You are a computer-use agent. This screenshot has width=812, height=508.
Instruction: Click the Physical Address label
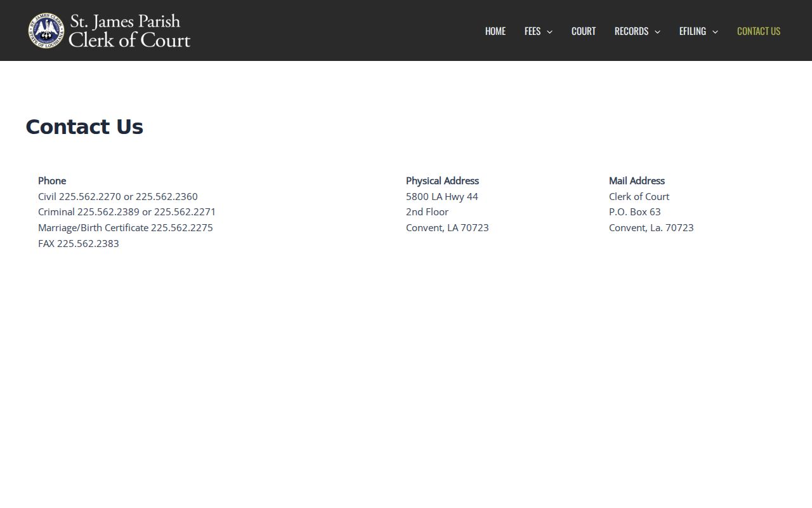pos(442,181)
